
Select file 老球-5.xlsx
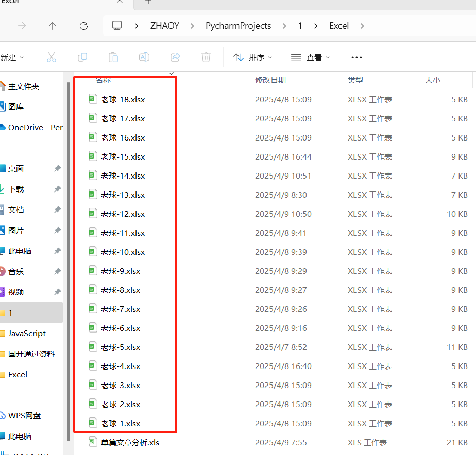pyautogui.click(x=121, y=347)
